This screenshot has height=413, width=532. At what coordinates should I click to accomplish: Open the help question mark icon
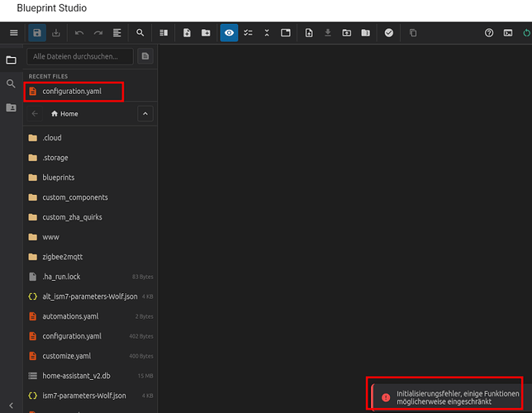point(489,33)
